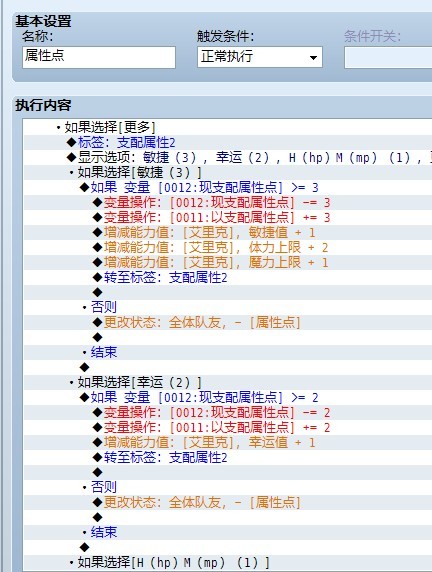This screenshot has height=572, width=432.
Task: Open the 触发条件 dropdown showing 正常执行
Action: [x=260, y=57]
